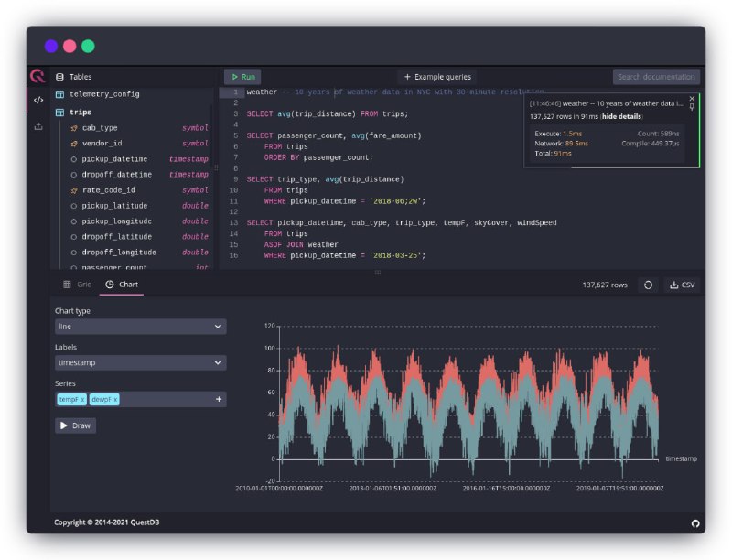Image resolution: width=732 pixels, height=560 pixels.
Task: Click the Tables database icon
Action: coord(59,77)
